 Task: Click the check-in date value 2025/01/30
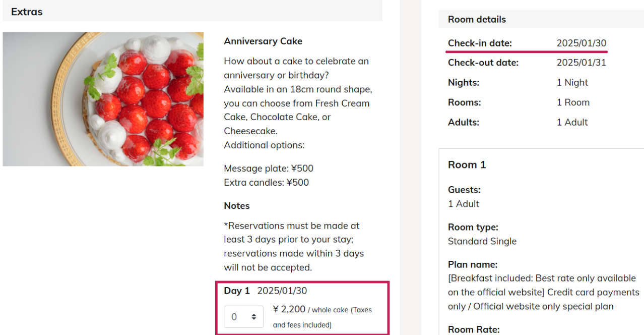(581, 43)
